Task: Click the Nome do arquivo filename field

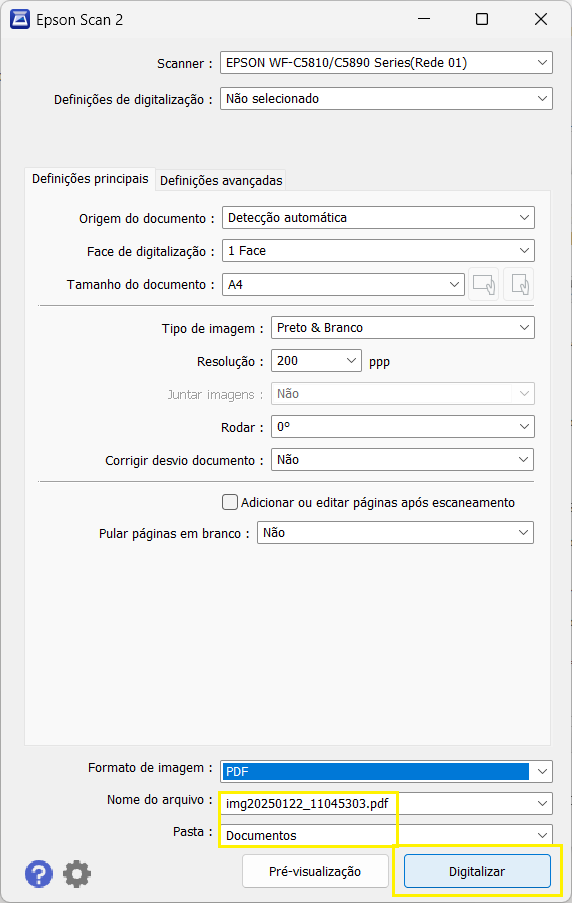Action: 387,803
